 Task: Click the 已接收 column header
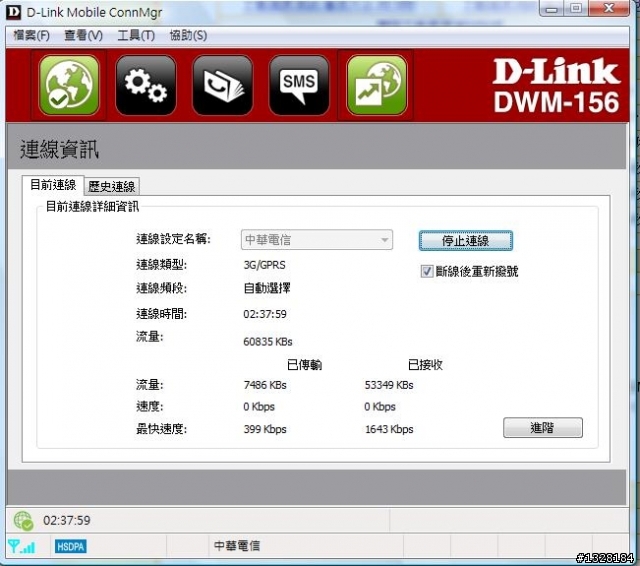[425, 364]
